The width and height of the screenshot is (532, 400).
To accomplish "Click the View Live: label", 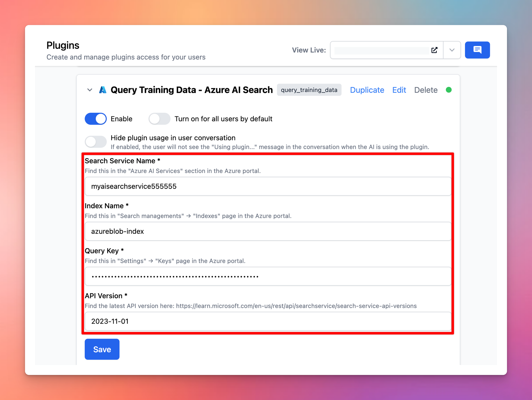I will (309, 50).
